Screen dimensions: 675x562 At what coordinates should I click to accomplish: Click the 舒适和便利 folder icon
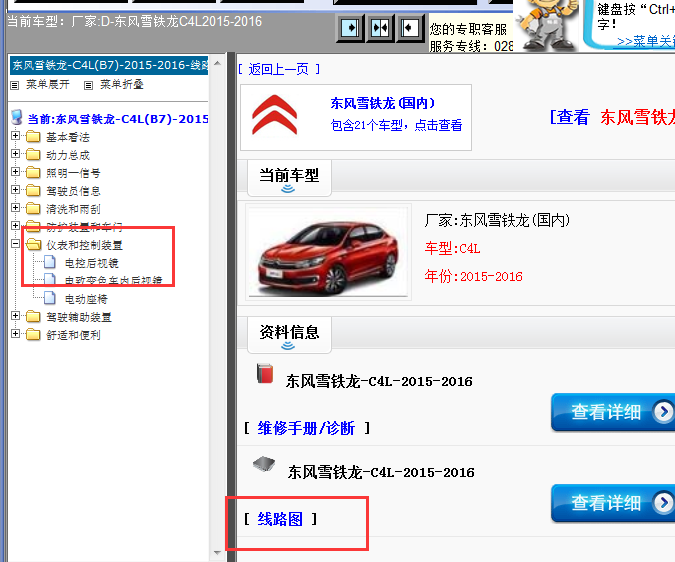33,335
